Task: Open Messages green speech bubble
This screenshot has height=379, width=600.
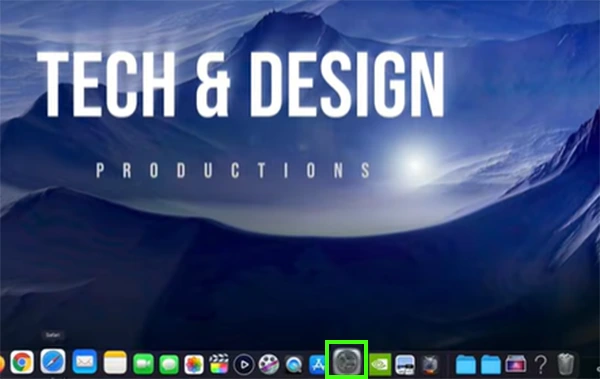Action: point(169,364)
